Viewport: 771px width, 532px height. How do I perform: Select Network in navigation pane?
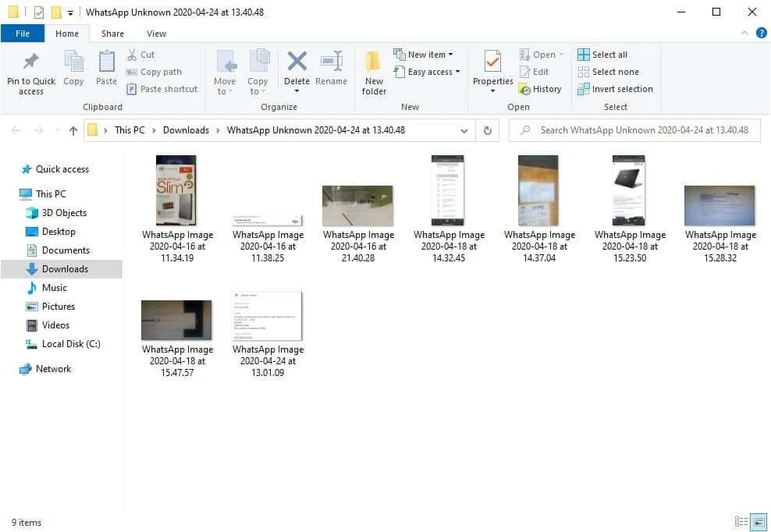[x=45, y=369]
